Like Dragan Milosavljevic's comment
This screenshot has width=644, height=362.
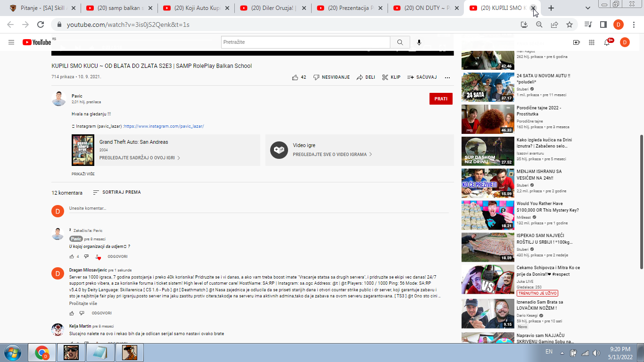coord(72,313)
